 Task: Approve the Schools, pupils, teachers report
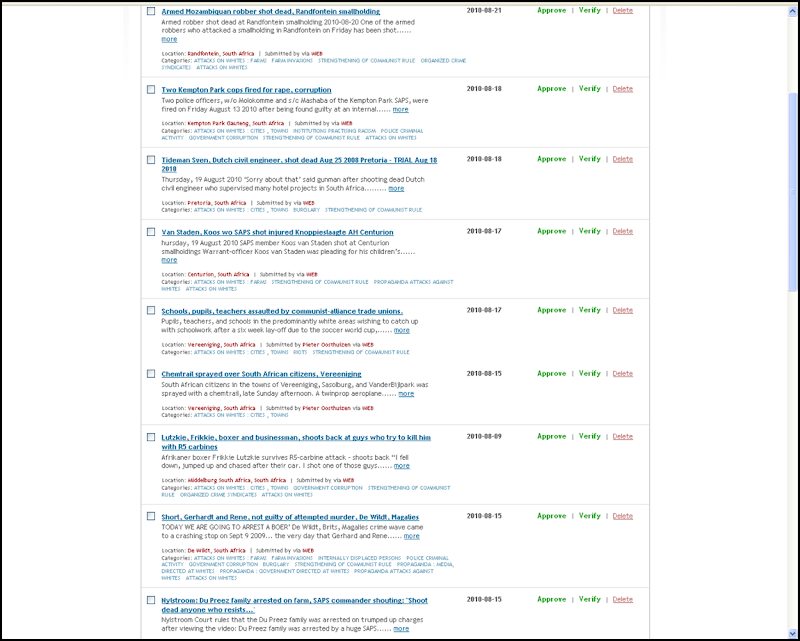click(x=552, y=310)
